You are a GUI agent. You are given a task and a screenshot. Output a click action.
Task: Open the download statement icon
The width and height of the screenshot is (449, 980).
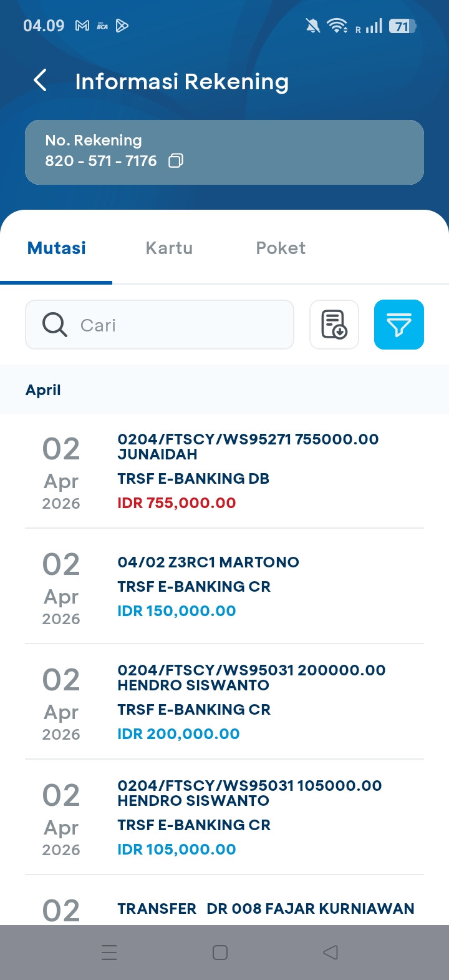[x=334, y=325]
